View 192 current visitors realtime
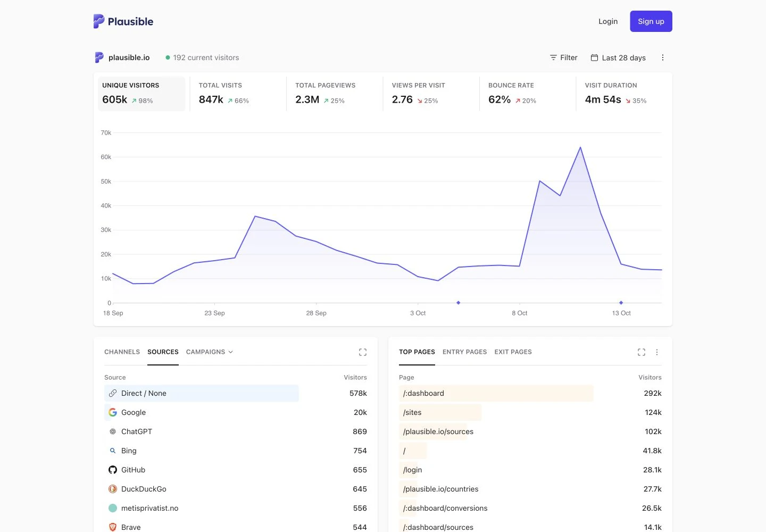 point(202,57)
